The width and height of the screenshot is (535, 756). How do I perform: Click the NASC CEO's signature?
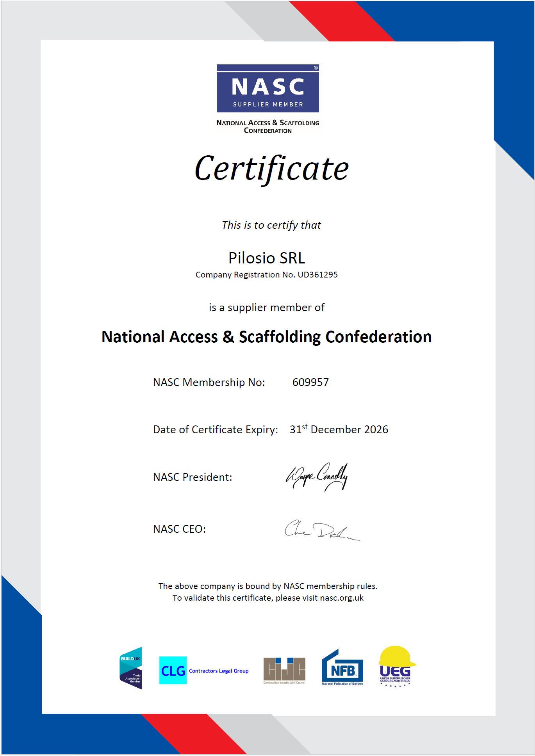point(321,530)
